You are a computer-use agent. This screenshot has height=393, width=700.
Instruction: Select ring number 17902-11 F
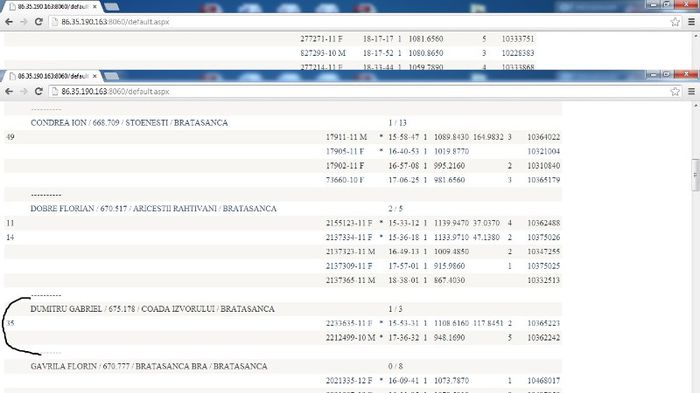[345, 166]
